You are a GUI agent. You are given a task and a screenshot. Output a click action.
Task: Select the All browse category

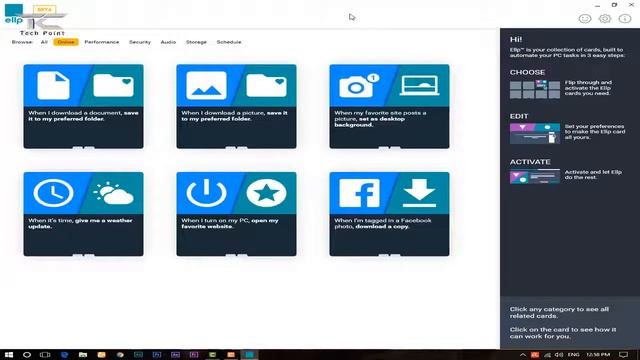(x=44, y=42)
